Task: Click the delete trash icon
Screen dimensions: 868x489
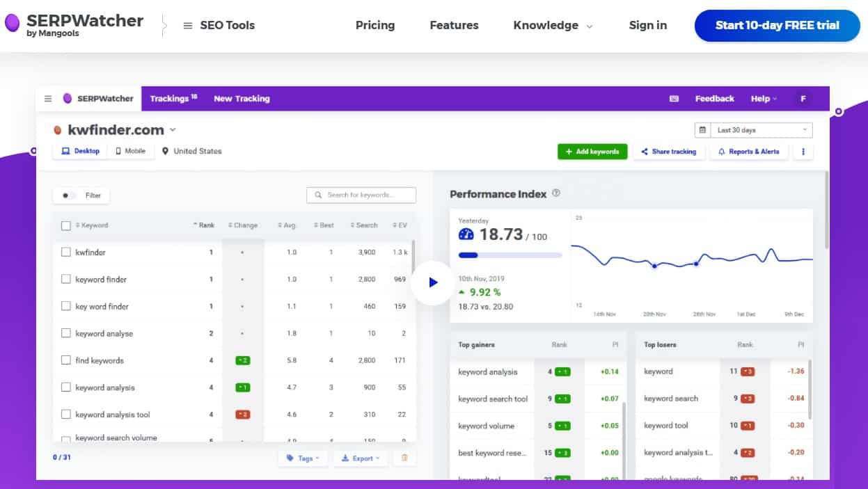Action: tap(404, 458)
